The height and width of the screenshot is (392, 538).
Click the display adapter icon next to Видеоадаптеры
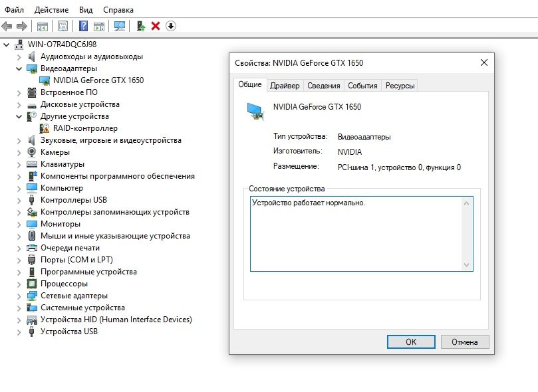(x=32, y=68)
